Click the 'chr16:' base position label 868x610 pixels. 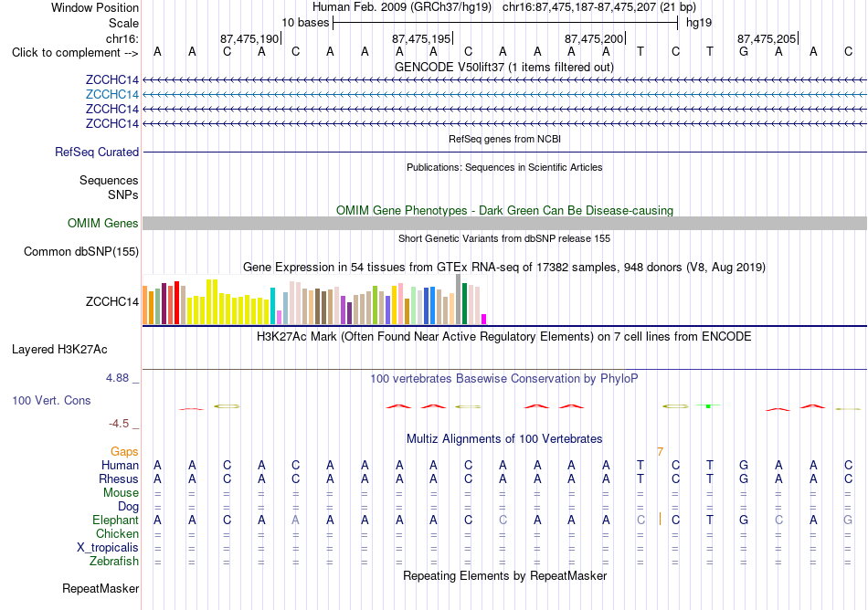pos(122,38)
